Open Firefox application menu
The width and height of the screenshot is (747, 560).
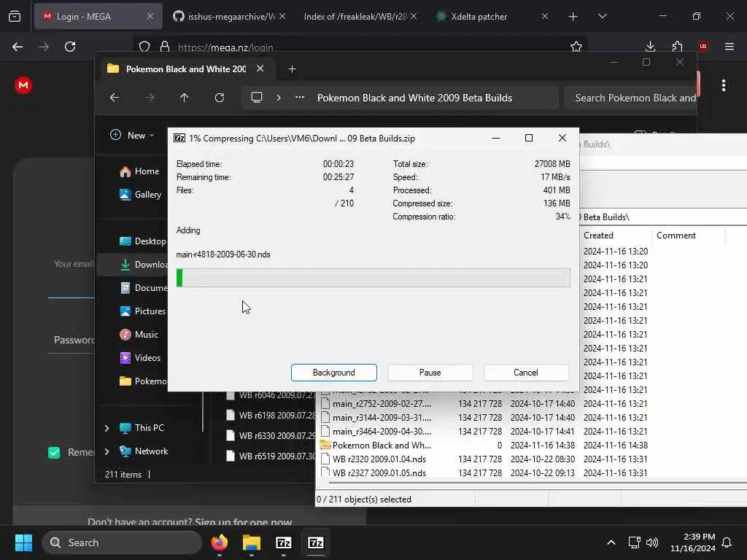point(729,47)
